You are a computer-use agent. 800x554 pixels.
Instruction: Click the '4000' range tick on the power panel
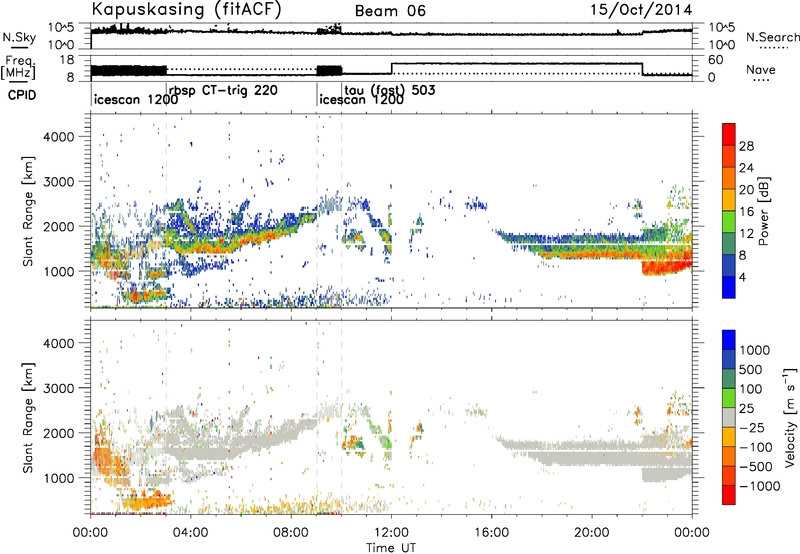(59, 137)
